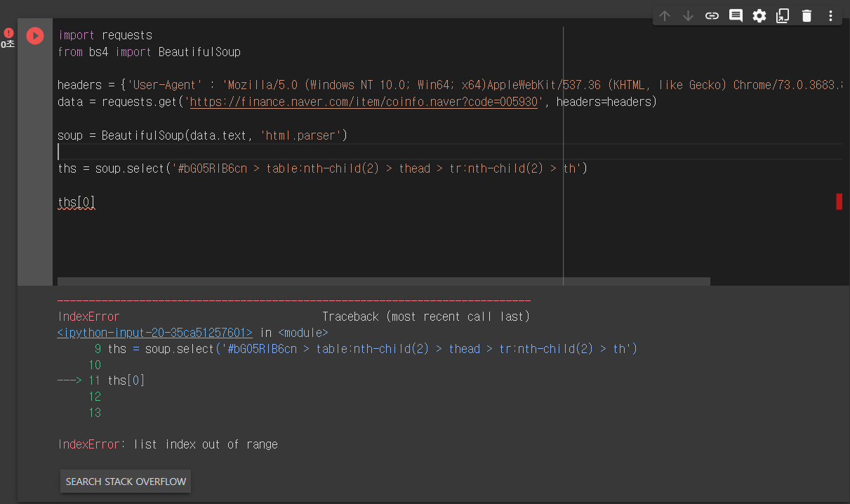
Task: Delete the cell with trash icon
Action: (806, 15)
